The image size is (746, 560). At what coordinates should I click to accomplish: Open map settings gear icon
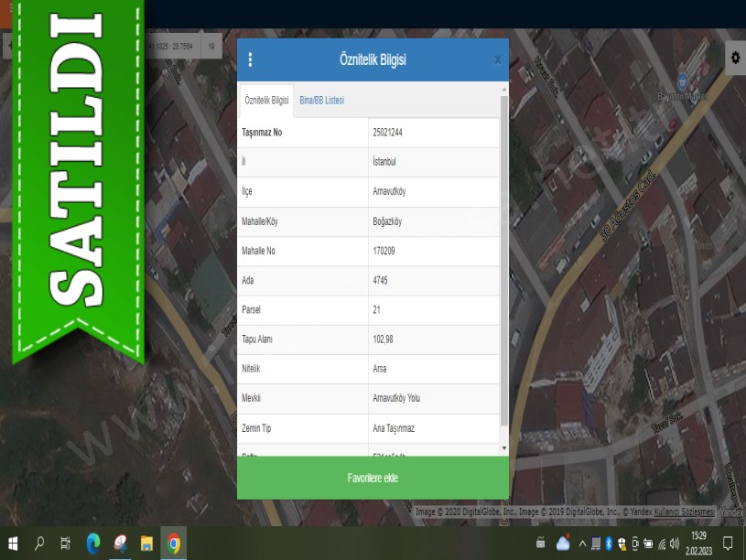pos(734,58)
